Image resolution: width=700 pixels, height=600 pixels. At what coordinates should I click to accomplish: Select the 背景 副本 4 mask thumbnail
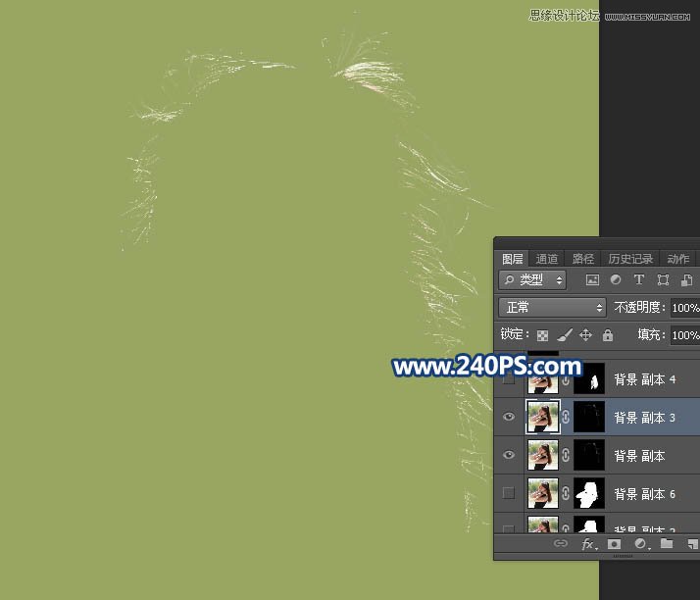coord(589,378)
